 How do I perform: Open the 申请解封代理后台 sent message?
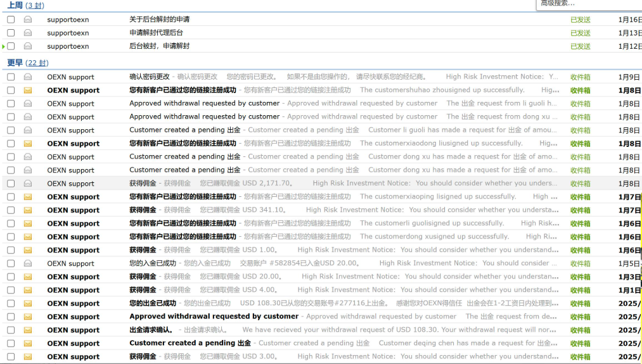pos(156,33)
